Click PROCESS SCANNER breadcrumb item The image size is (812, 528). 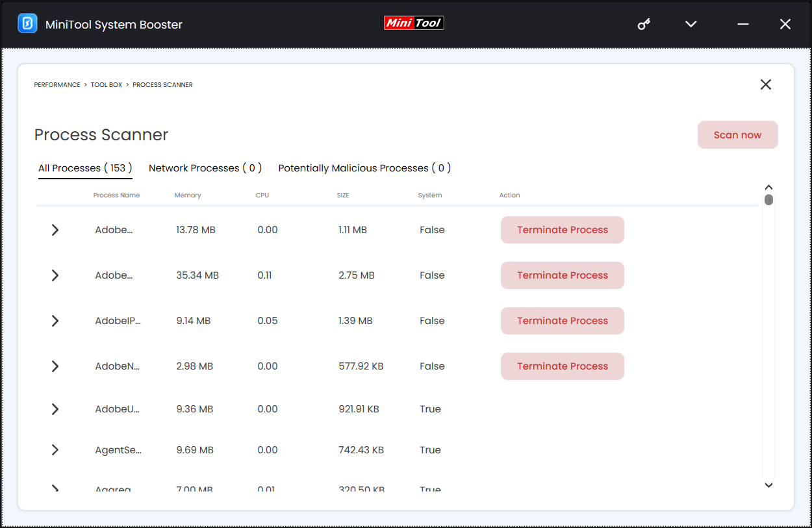162,85
